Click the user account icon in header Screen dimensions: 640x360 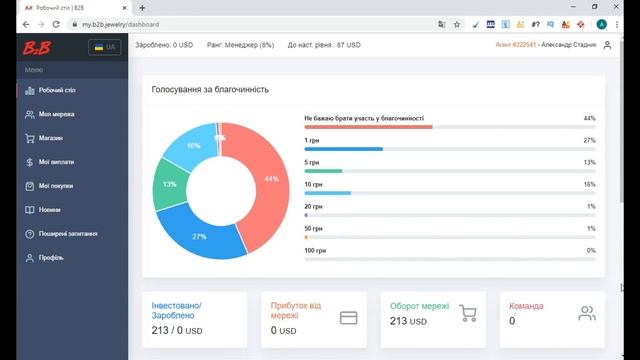607,45
